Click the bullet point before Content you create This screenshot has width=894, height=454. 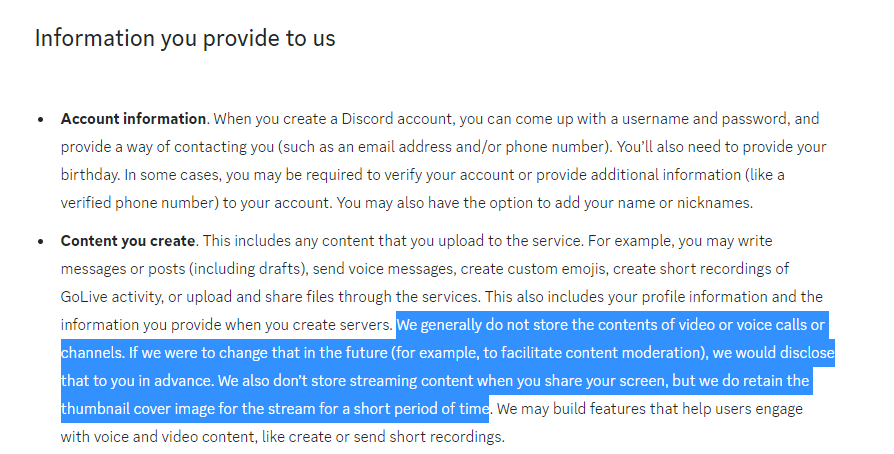[x=40, y=241]
